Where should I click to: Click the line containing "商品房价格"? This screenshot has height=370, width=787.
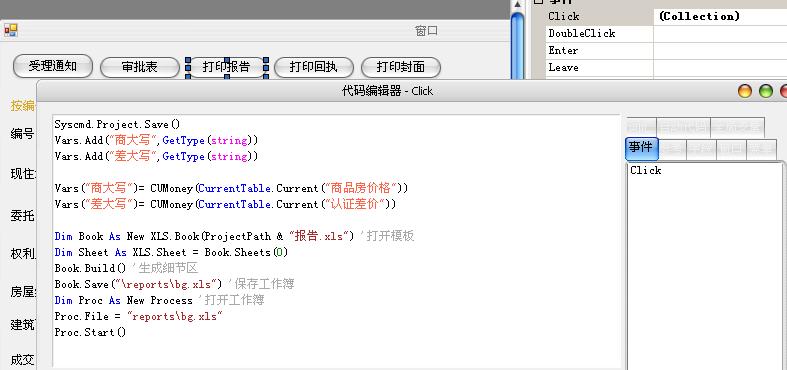(x=231, y=188)
